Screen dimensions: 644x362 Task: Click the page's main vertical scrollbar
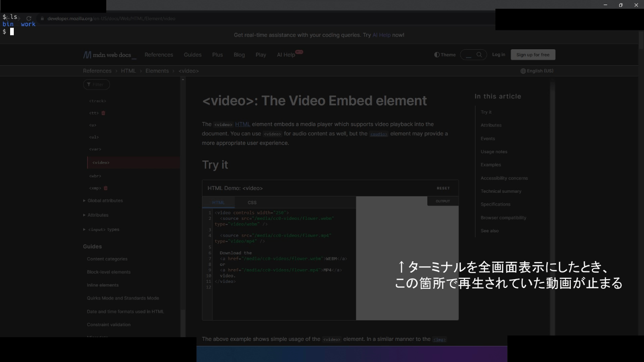click(641, 184)
